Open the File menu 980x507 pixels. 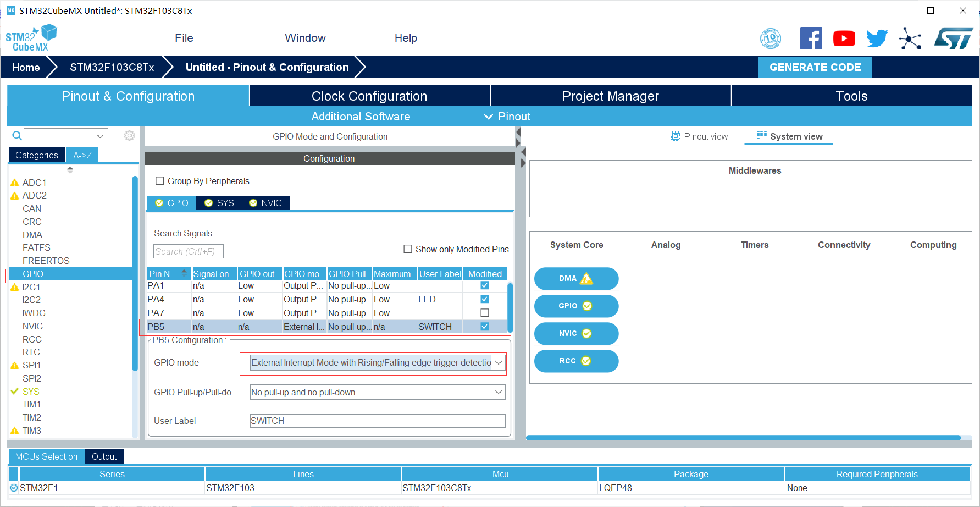(184, 38)
